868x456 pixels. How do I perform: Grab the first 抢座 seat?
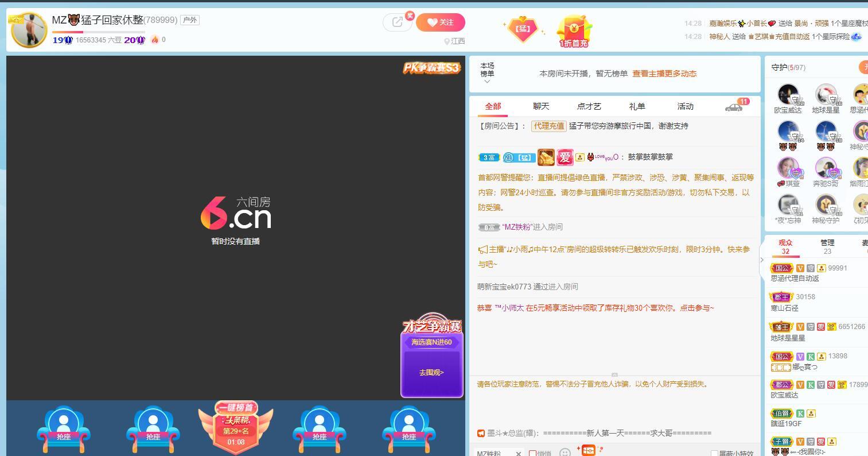coord(64,430)
